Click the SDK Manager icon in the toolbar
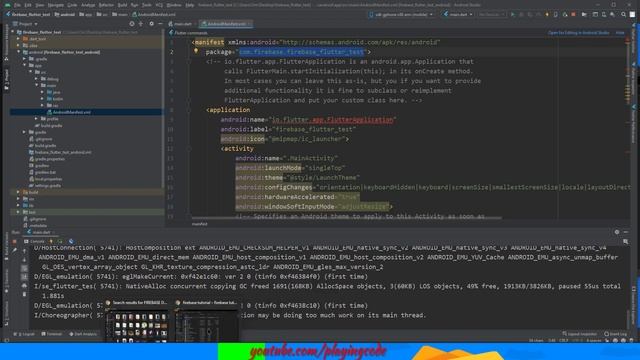 [x=612, y=14]
